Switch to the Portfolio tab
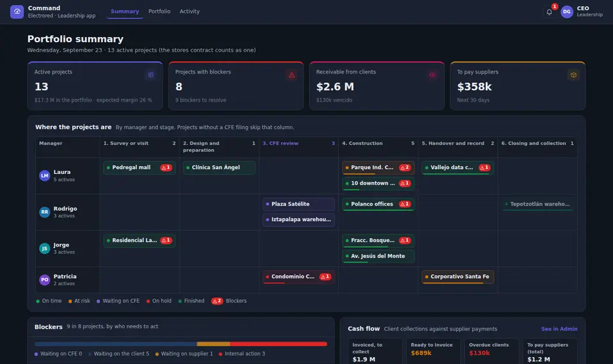613x364 pixels. (x=159, y=11)
